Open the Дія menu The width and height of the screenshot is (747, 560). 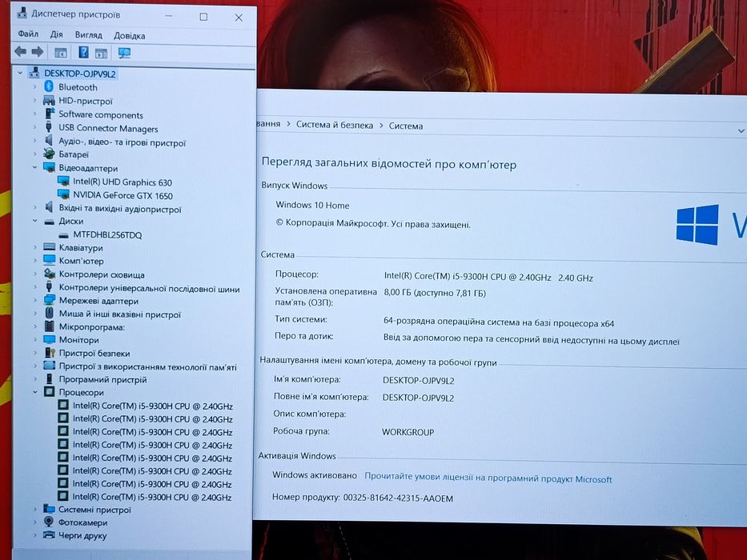click(x=56, y=34)
